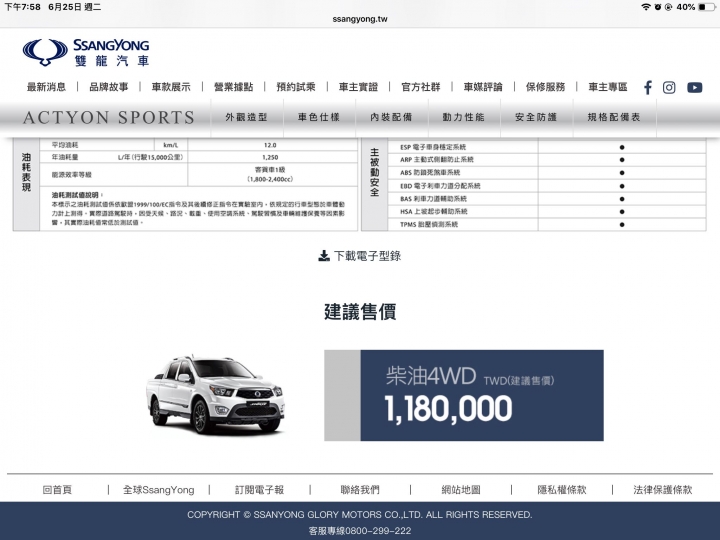
Task: Open the 車主實證 menu
Action: [x=358, y=87]
